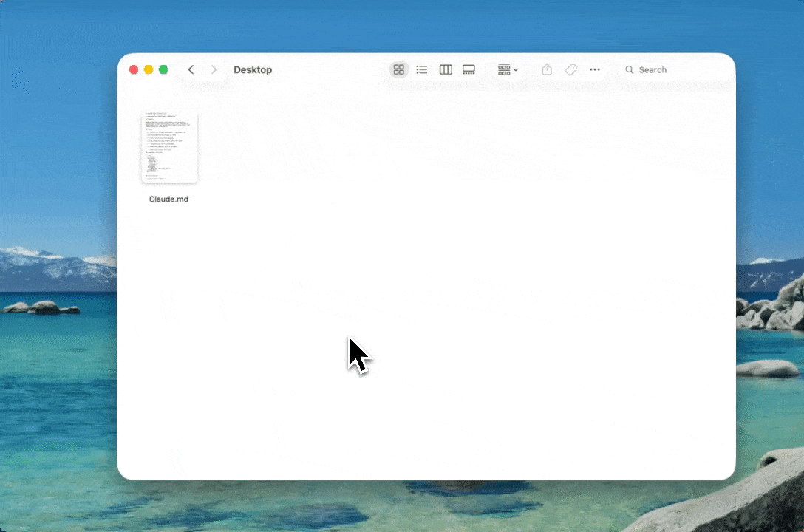Go back with the left chevron
Viewport: 804px width, 532px height.
click(191, 69)
